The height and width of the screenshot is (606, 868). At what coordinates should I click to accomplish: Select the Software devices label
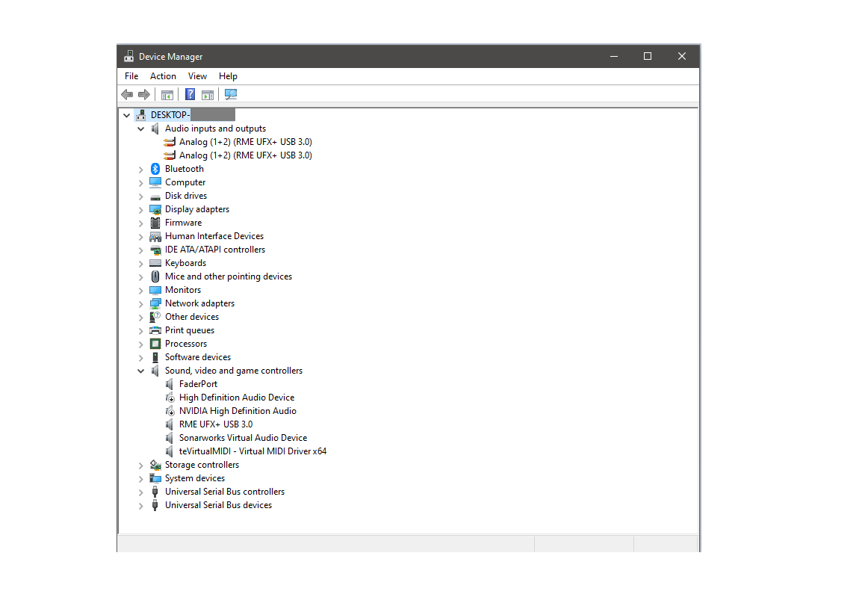coord(198,357)
